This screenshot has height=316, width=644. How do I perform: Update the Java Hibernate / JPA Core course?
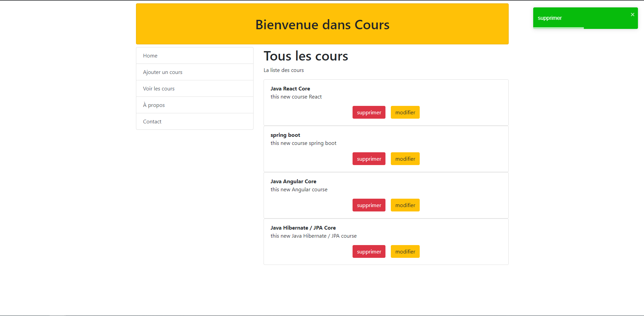click(405, 252)
